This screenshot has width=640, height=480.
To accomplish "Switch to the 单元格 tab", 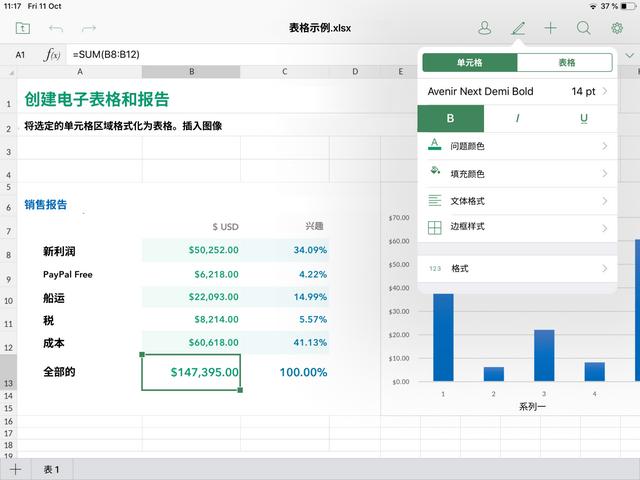I will click(x=470, y=62).
